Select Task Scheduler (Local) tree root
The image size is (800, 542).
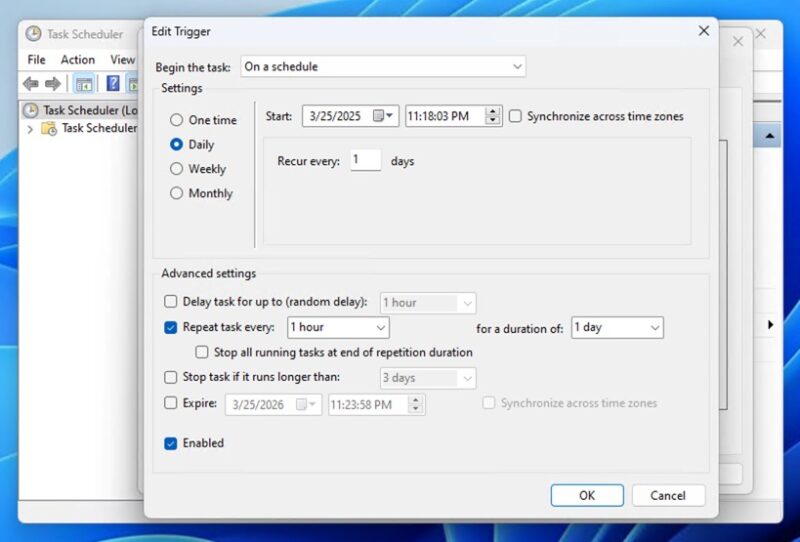[x=81, y=110]
